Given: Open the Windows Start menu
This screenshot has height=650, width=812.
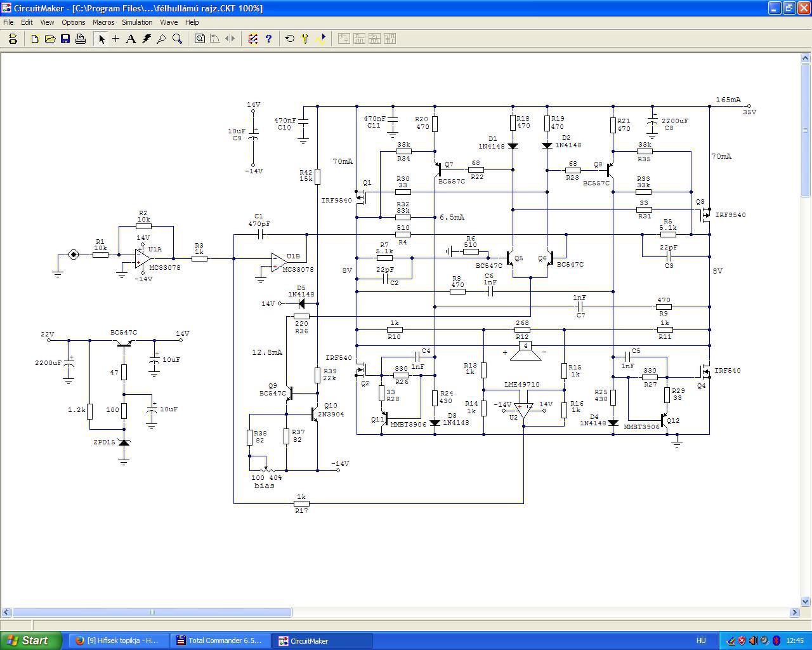Looking at the screenshot, I should pos(31,640).
